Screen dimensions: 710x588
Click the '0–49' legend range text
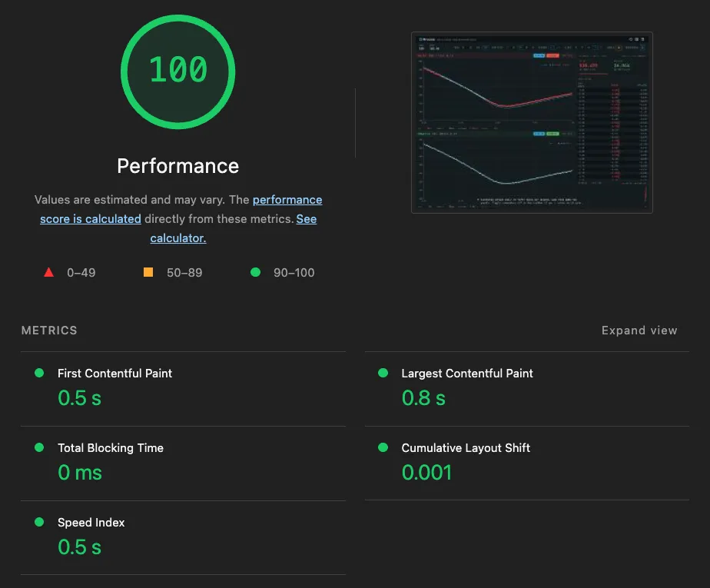point(81,272)
